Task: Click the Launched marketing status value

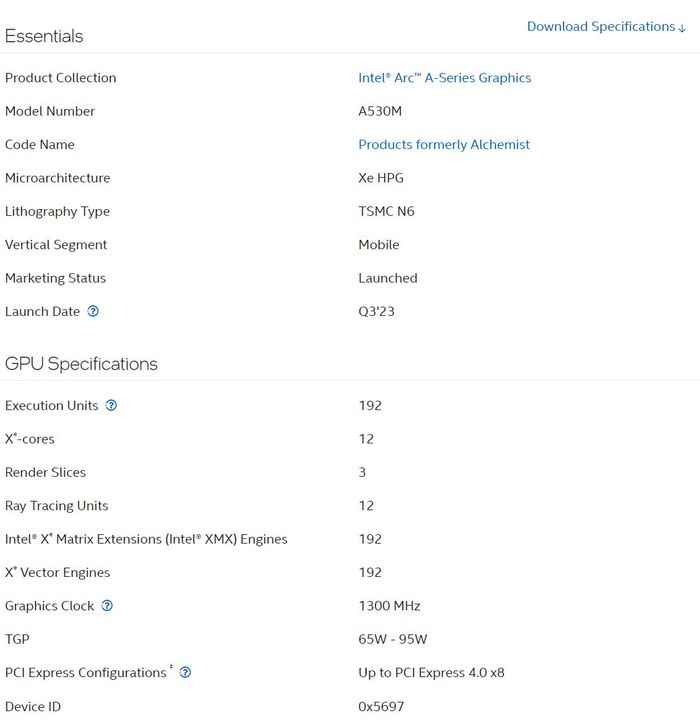Action: click(388, 278)
